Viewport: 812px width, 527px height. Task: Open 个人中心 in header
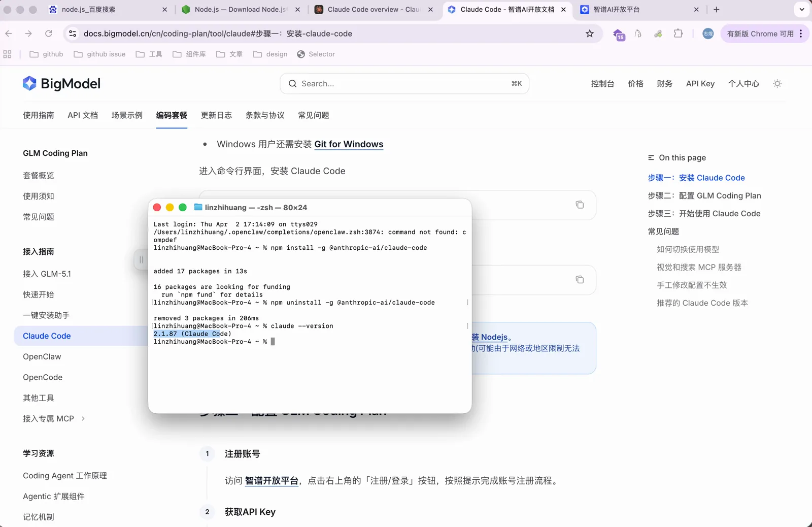pos(743,84)
